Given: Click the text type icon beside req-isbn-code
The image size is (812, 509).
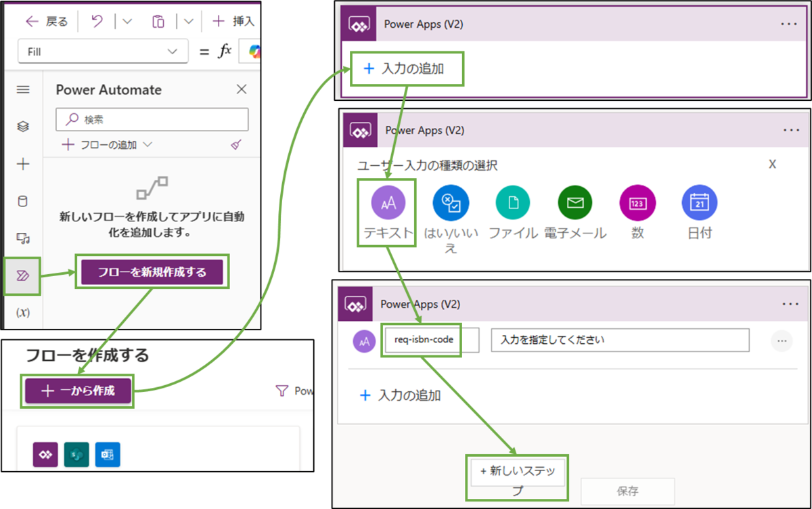Looking at the screenshot, I should click(x=364, y=341).
